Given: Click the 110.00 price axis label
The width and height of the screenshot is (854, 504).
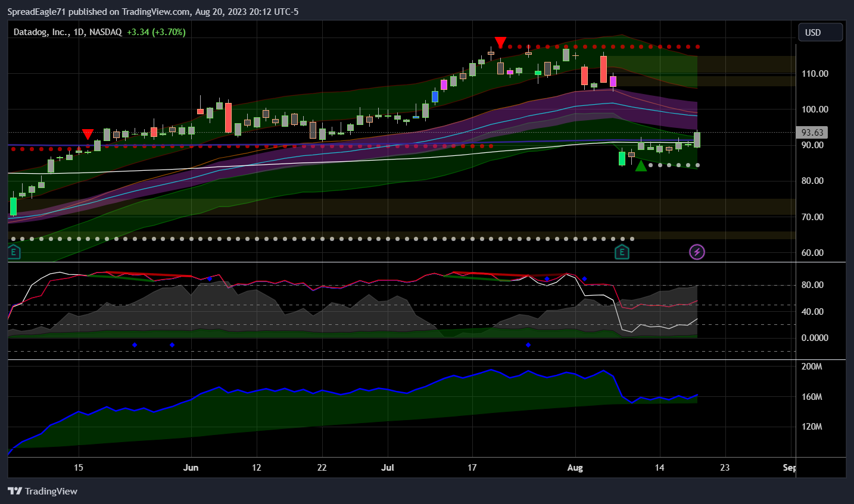Looking at the screenshot, I should pos(815,74).
